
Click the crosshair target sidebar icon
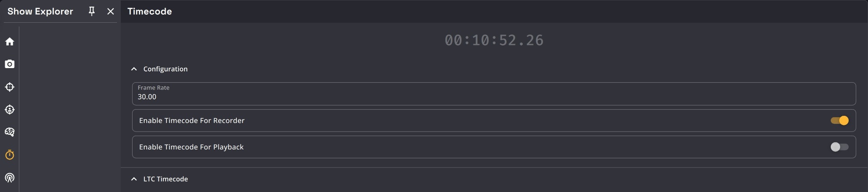click(9, 87)
